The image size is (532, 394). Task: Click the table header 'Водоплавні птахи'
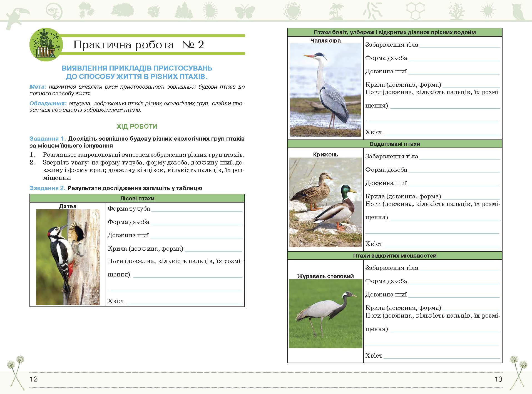(x=395, y=144)
